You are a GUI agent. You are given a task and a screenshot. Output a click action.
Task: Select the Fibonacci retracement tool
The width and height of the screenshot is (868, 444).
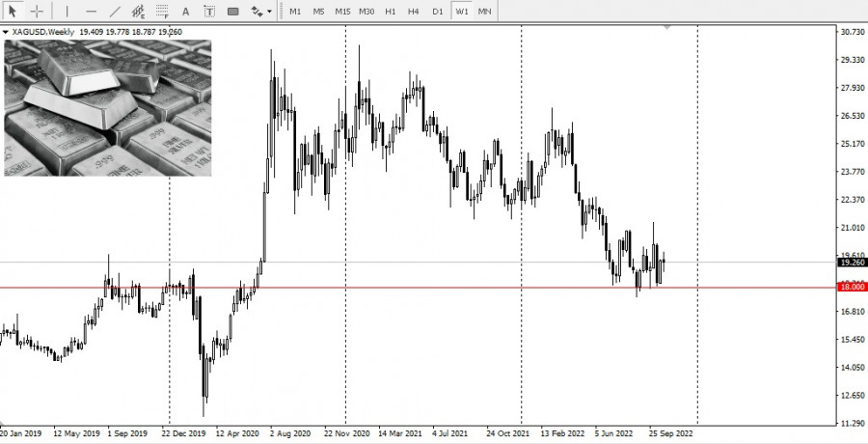point(162,12)
